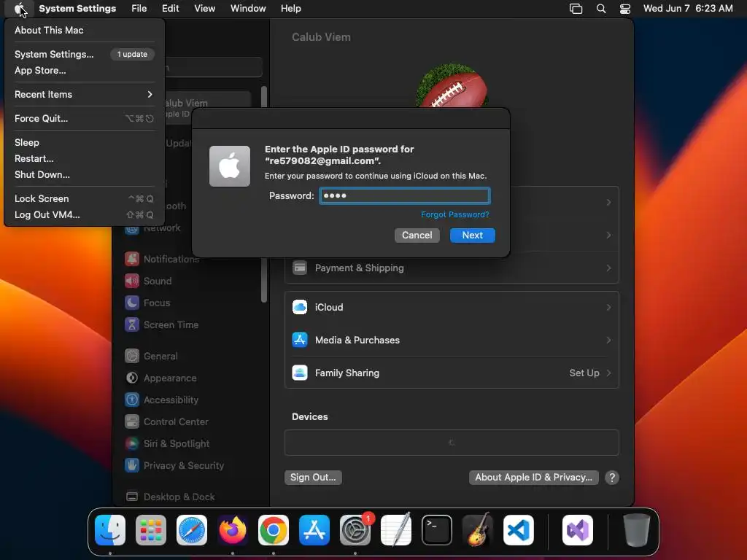Click Next in password dialog

point(472,236)
